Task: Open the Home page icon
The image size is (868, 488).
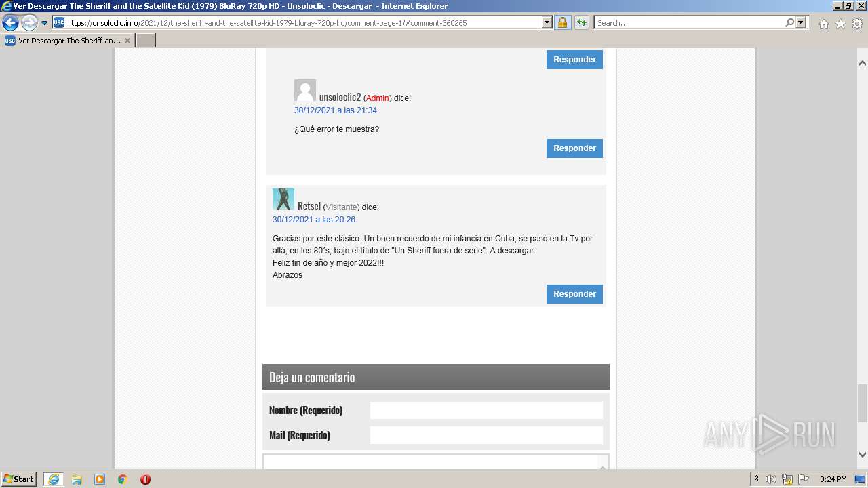Action: (823, 24)
